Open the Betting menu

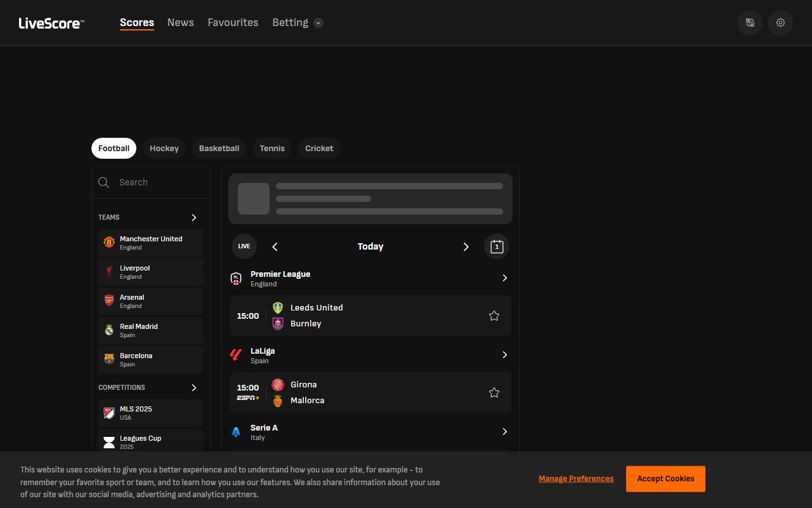(291, 23)
